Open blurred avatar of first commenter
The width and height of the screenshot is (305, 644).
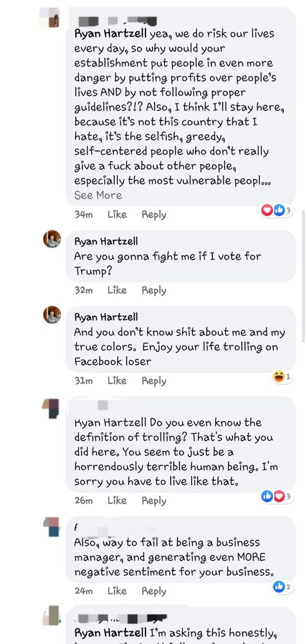pos(50,17)
